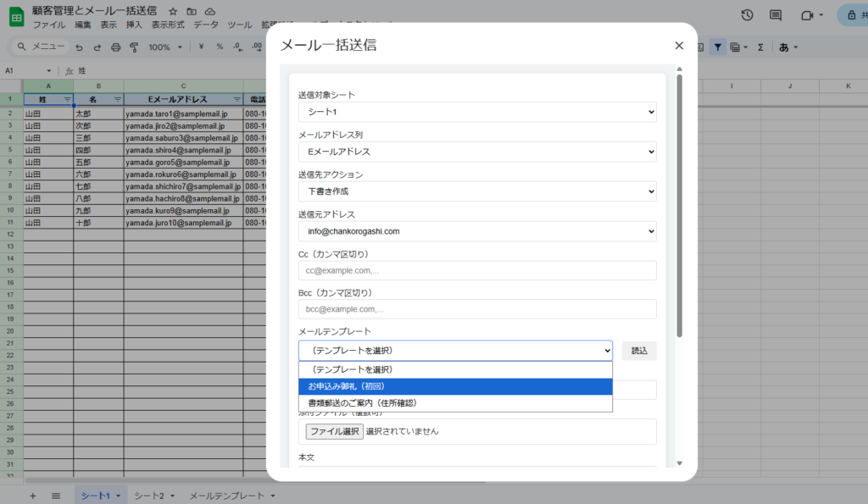Click the undo arrow icon
Image resolution: width=868 pixels, height=504 pixels.
pyautogui.click(x=79, y=47)
